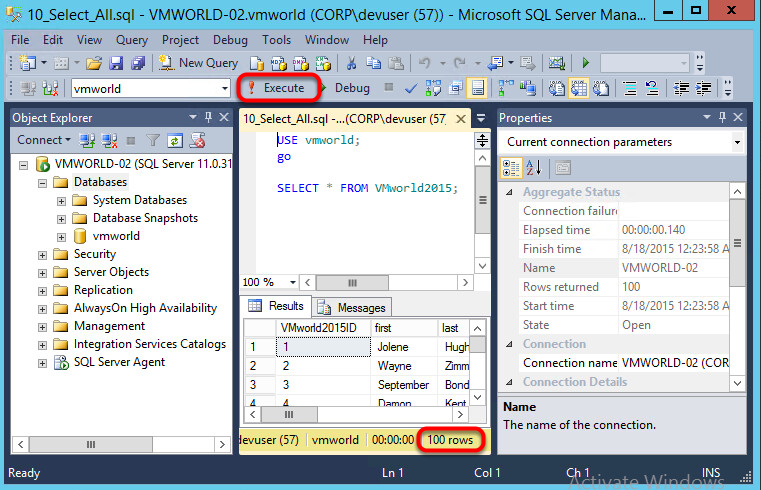Click the Copy icon in toolbar

click(373, 63)
